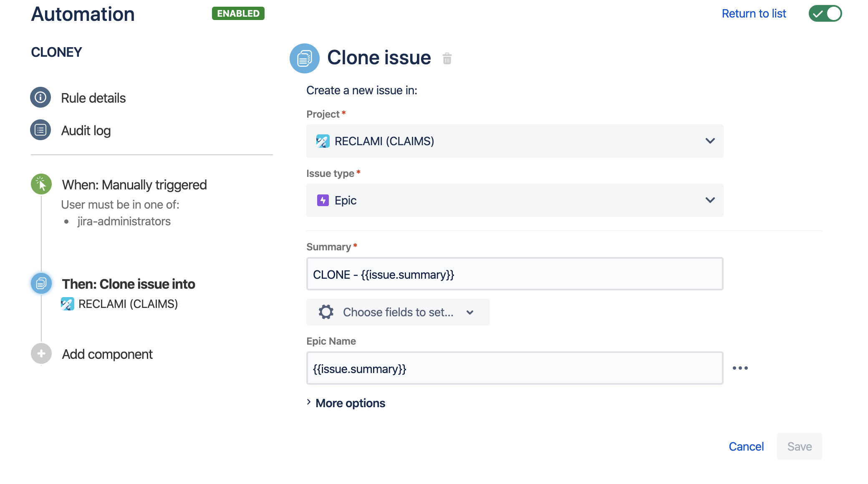Image resolution: width=868 pixels, height=484 pixels.
Task: Click the CLONEY rule name
Action: (56, 52)
